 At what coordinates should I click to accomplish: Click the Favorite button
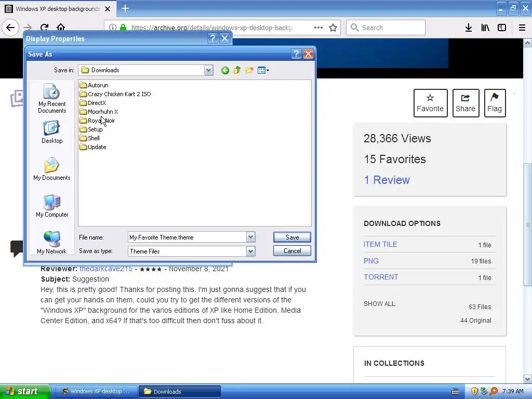[x=430, y=103]
